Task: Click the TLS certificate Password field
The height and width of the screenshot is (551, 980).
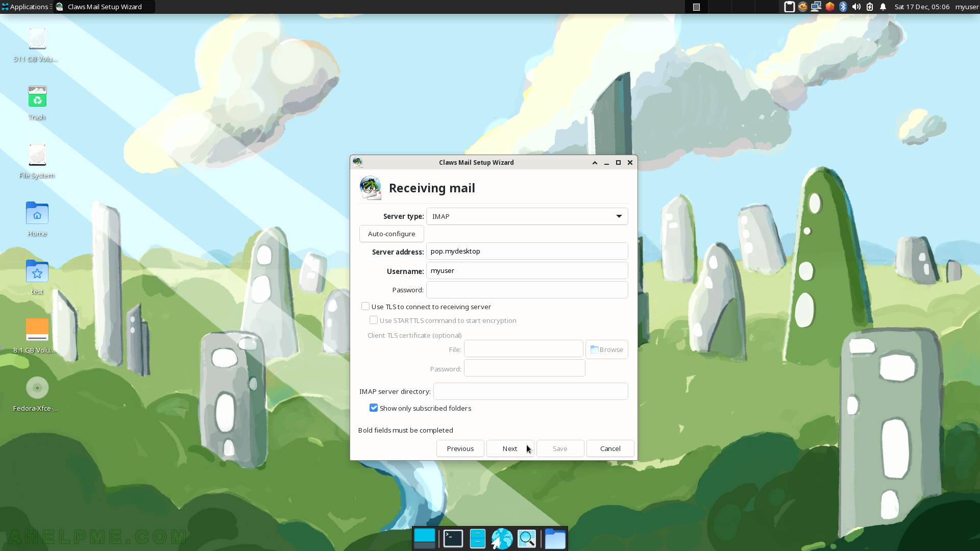Action: 524,368
